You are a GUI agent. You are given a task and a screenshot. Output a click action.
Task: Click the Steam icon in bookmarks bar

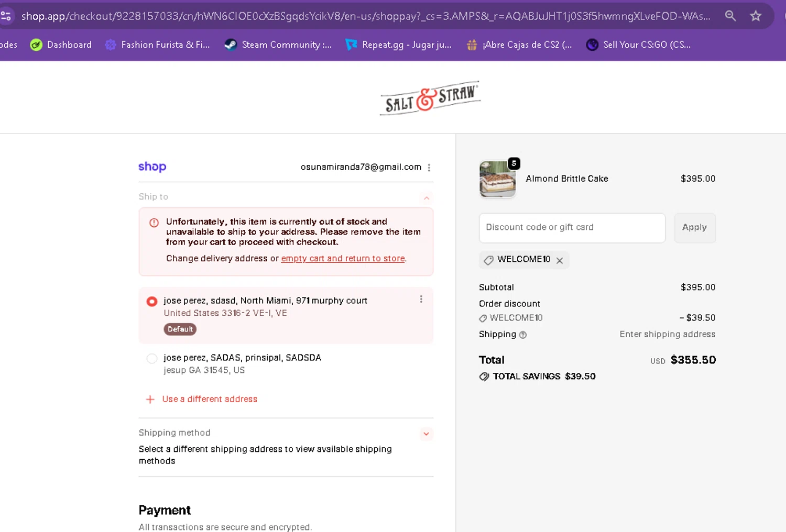click(x=231, y=45)
